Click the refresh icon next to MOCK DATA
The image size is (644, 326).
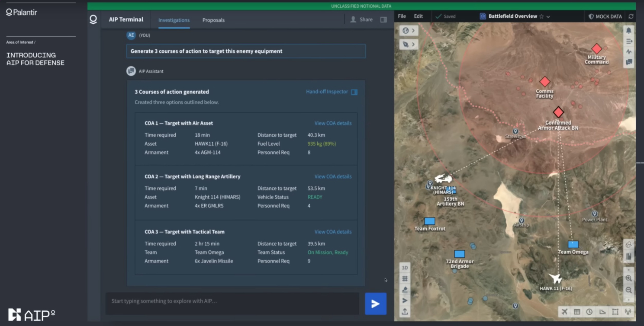[x=631, y=16]
